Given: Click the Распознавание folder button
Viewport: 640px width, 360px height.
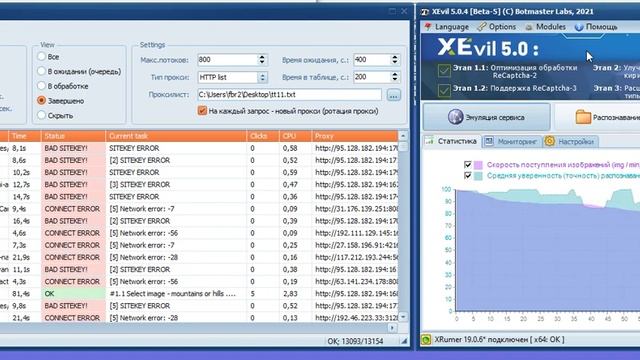Looking at the screenshot, I should click(x=597, y=117).
